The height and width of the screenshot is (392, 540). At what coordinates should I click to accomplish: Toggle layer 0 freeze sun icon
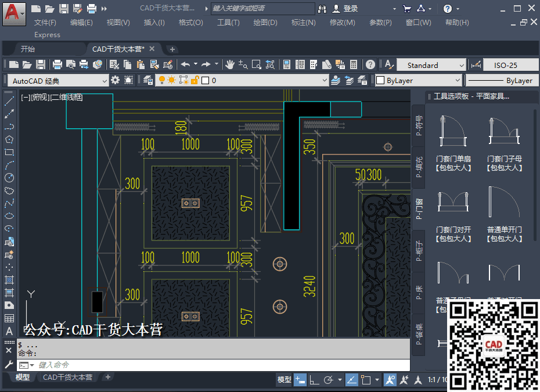tap(171, 80)
